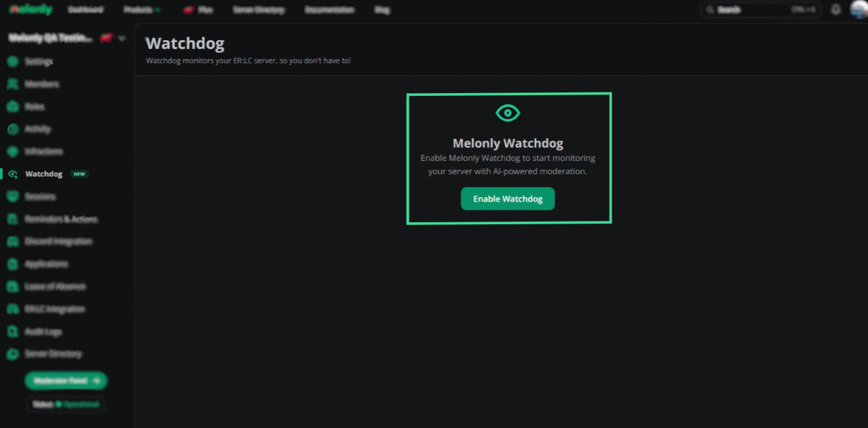Click the Status Operational indicator

coord(67,404)
